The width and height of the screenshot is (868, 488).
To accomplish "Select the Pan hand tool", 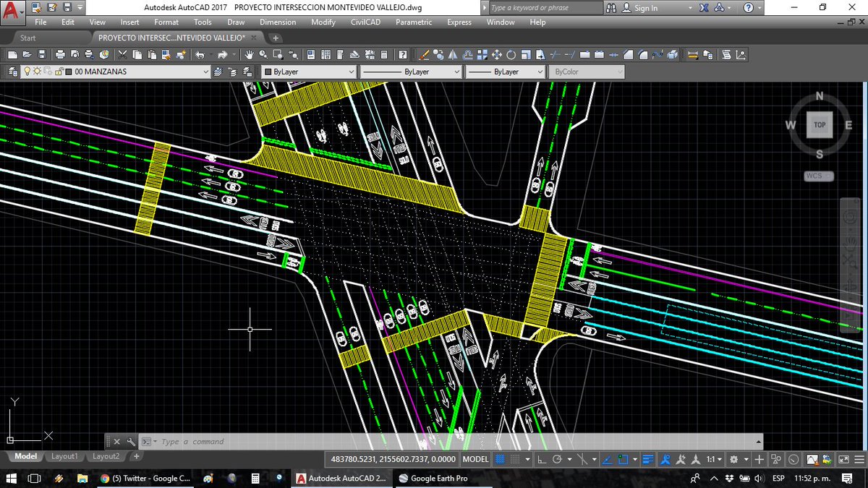I will [248, 54].
